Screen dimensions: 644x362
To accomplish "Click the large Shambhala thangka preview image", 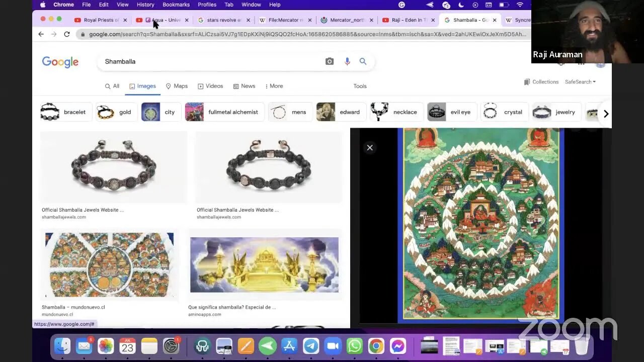I will click(481, 225).
